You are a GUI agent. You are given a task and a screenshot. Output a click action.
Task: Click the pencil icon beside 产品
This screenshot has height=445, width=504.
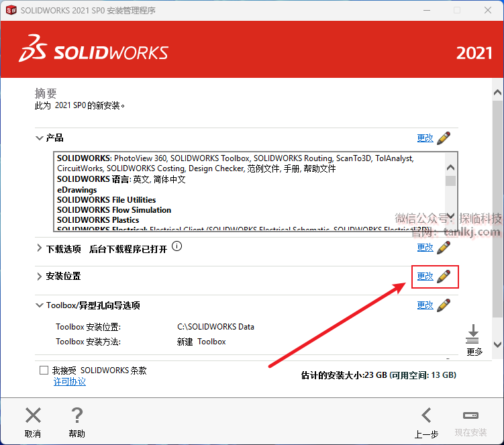[444, 138]
